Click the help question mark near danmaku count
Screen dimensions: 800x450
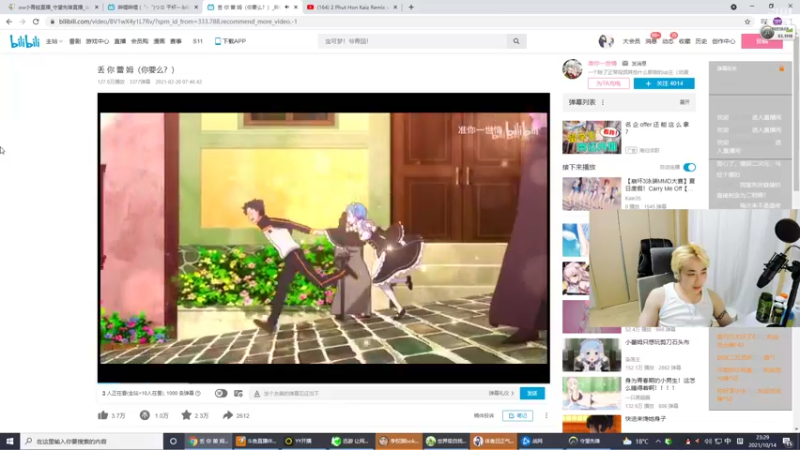coord(198,393)
